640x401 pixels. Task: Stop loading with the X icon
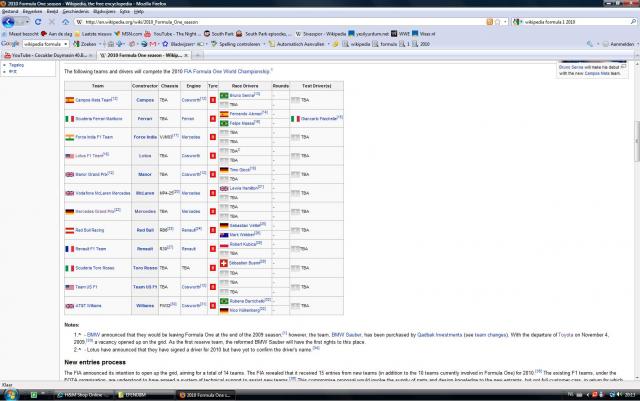click(52, 22)
